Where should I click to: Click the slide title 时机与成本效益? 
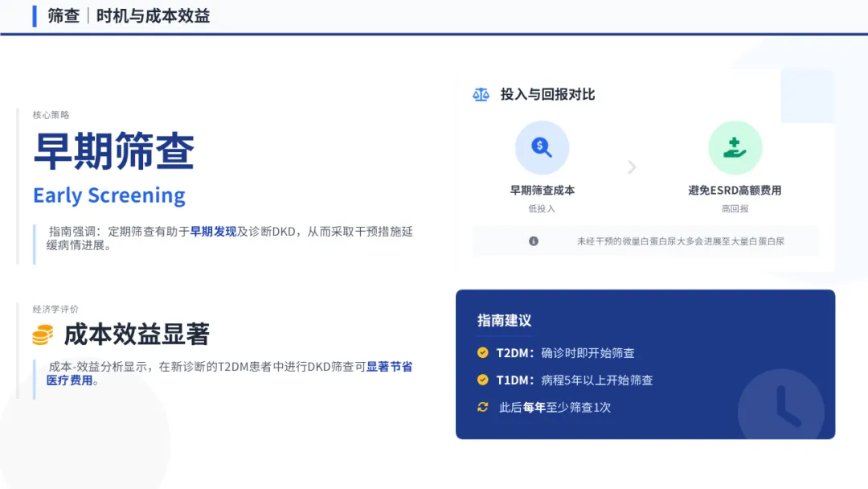click(154, 16)
